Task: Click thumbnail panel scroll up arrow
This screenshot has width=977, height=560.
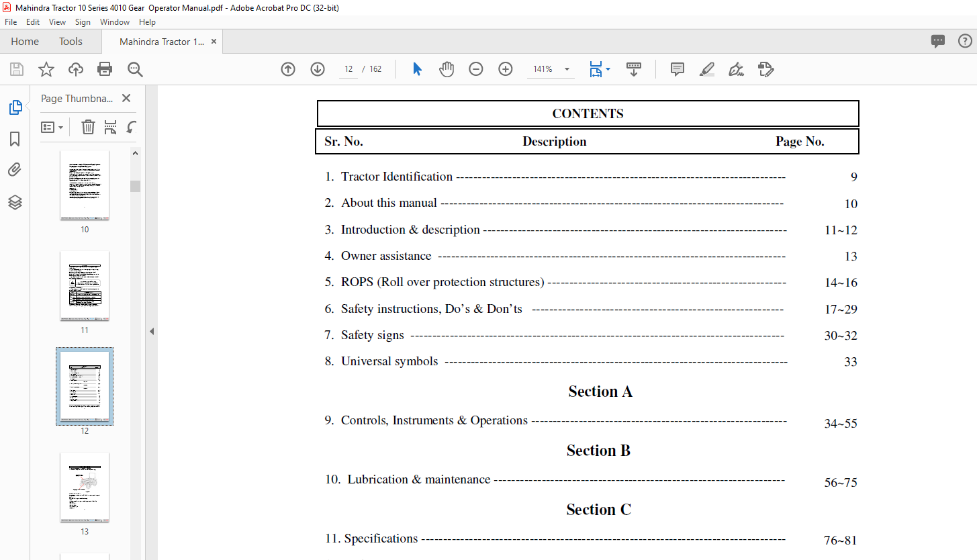Action: tap(136, 153)
